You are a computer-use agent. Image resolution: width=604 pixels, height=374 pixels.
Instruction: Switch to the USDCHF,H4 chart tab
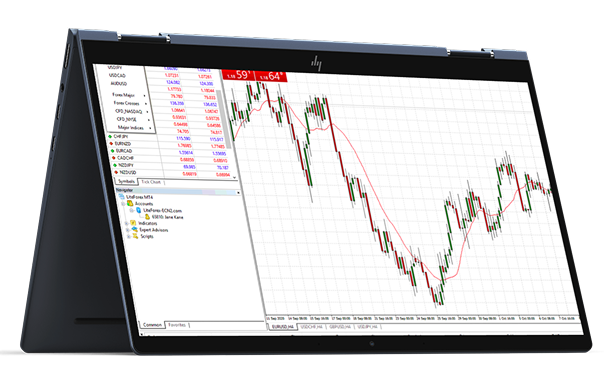click(312, 327)
